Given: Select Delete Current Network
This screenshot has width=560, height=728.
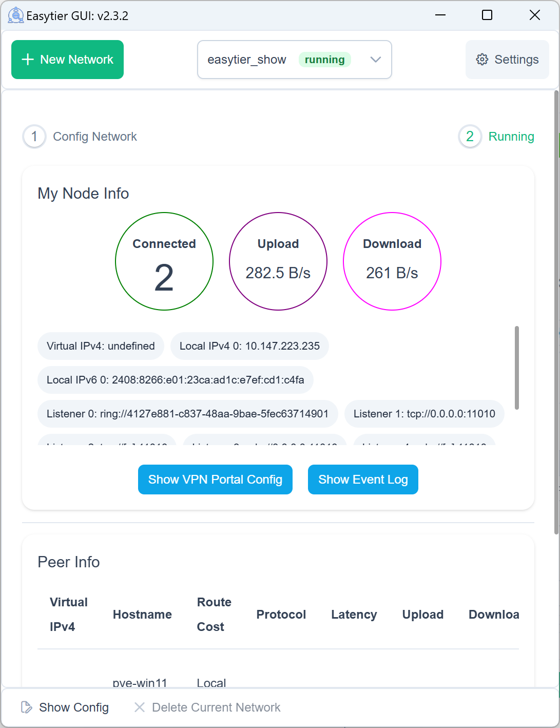Looking at the screenshot, I should [216, 707].
